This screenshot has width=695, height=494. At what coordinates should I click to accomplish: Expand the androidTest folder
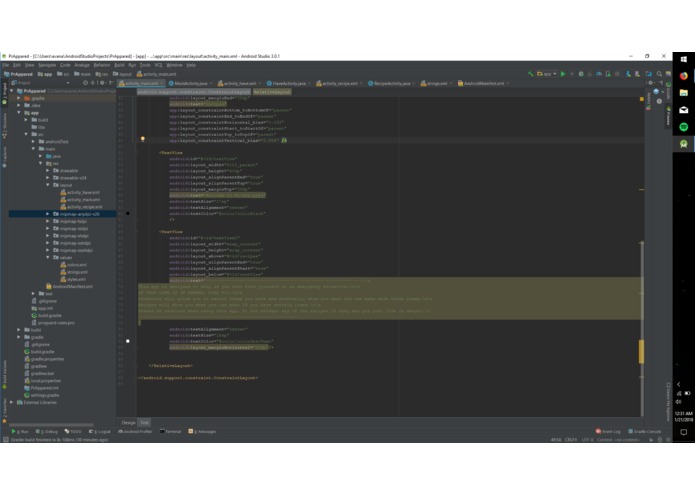(x=33, y=142)
